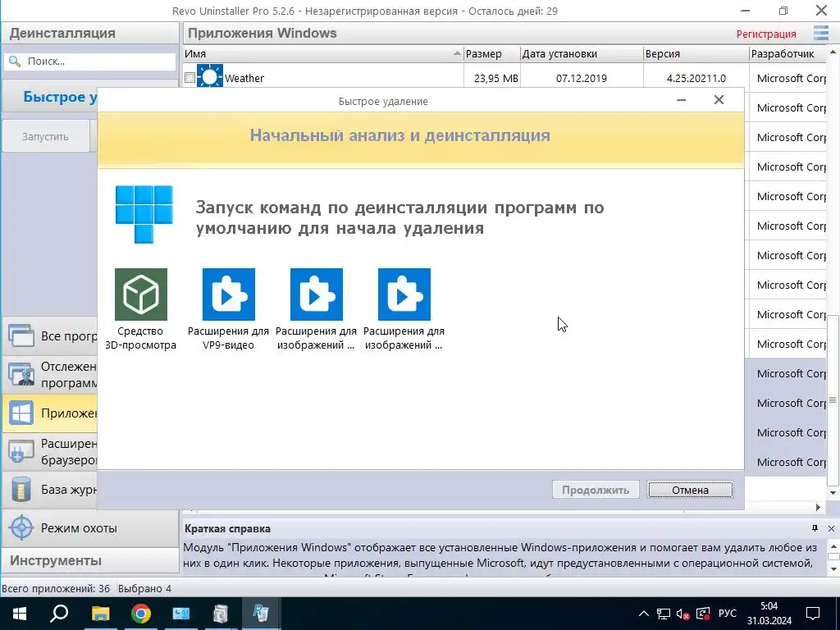Select Приложения Windows sidebar item
The height and width of the screenshot is (630, 840).
50,413
